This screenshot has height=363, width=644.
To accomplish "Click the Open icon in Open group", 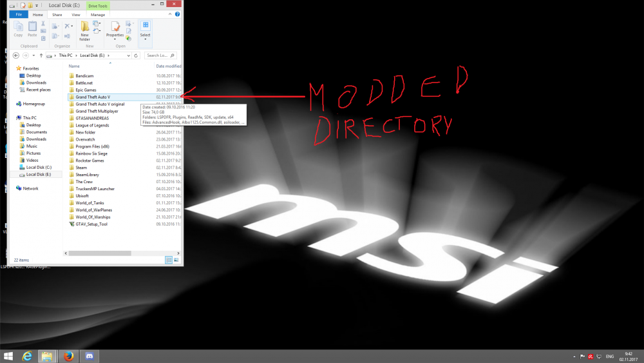I will (x=128, y=24).
